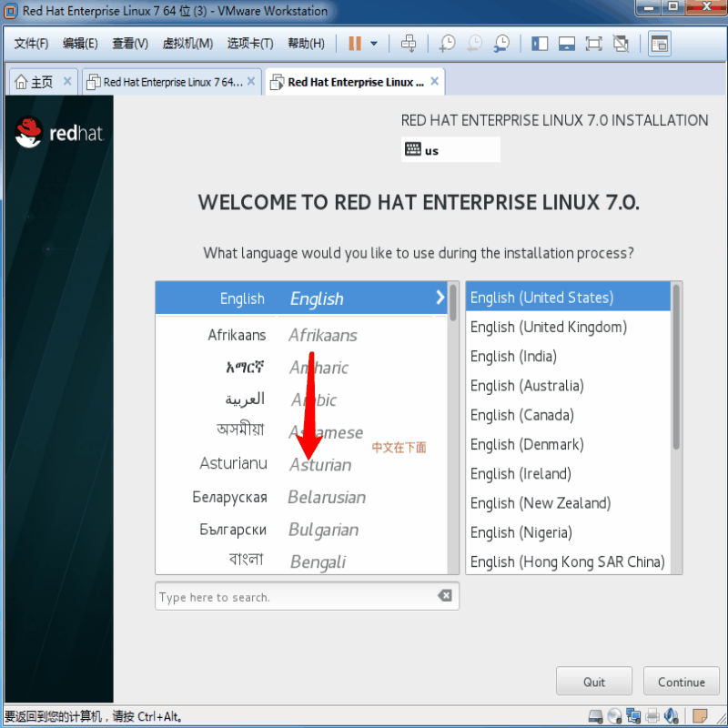Click the locale list scrollbar thumb
The height and width of the screenshot is (728, 728).
click(676, 367)
